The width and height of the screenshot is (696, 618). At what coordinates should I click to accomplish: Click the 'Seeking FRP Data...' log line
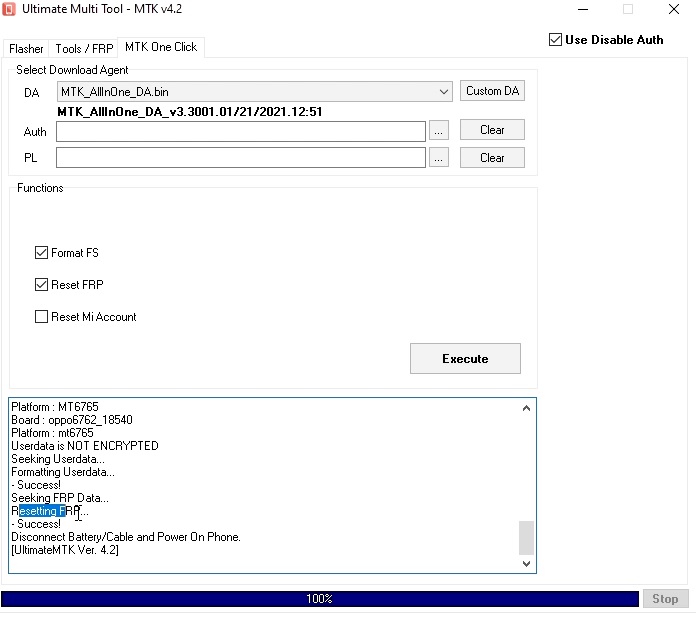tap(60, 498)
